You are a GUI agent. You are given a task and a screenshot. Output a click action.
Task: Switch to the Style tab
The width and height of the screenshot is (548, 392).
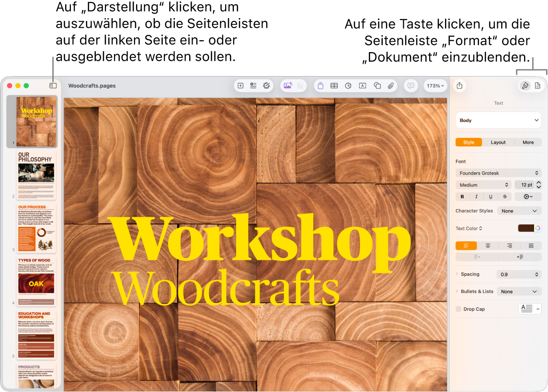tap(468, 143)
